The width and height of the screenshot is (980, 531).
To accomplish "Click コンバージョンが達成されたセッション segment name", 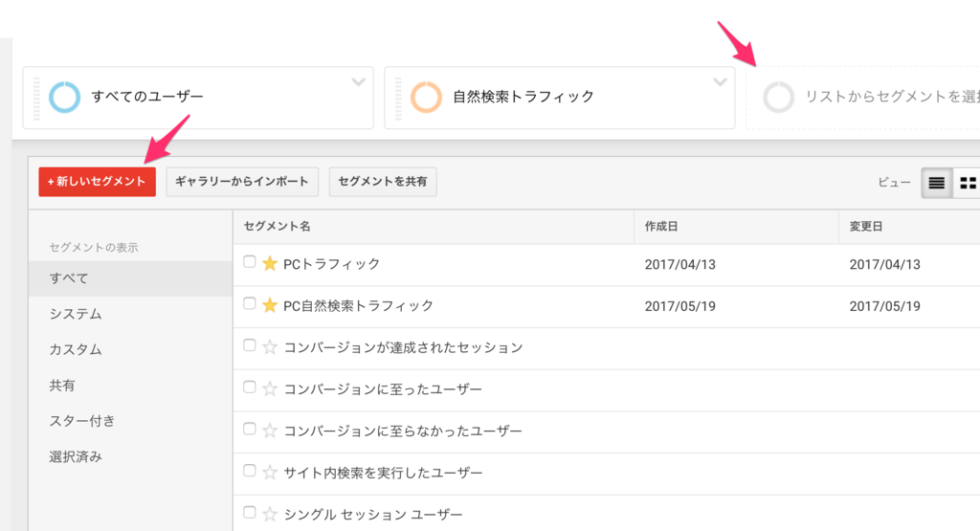I will tap(403, 348).
